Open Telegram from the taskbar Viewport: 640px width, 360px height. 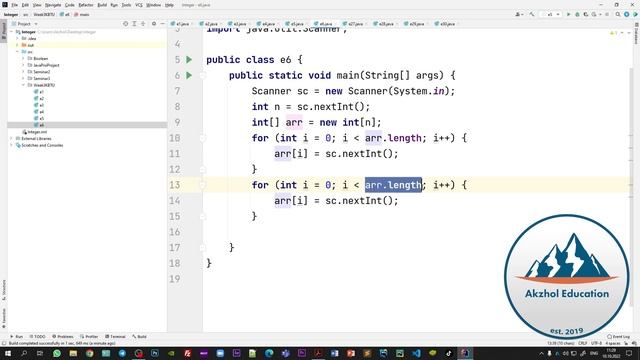pos(122,353)
